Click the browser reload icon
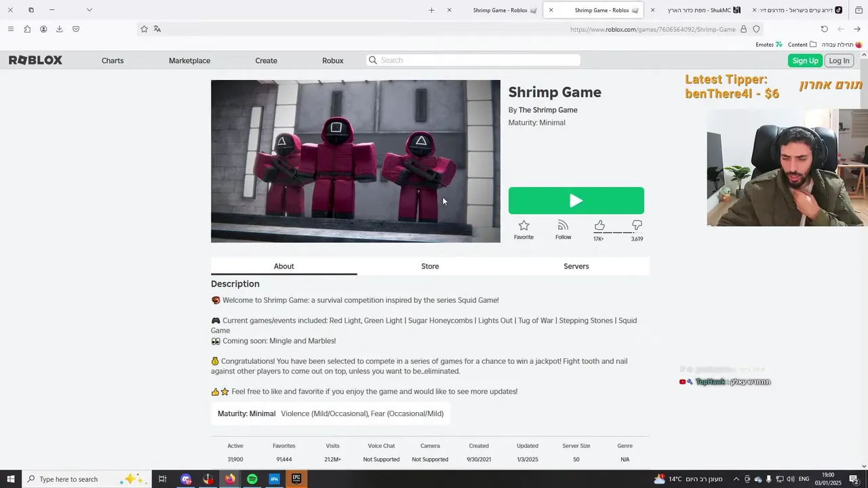This screenshot has width=868, height=488. click(824, 29)
